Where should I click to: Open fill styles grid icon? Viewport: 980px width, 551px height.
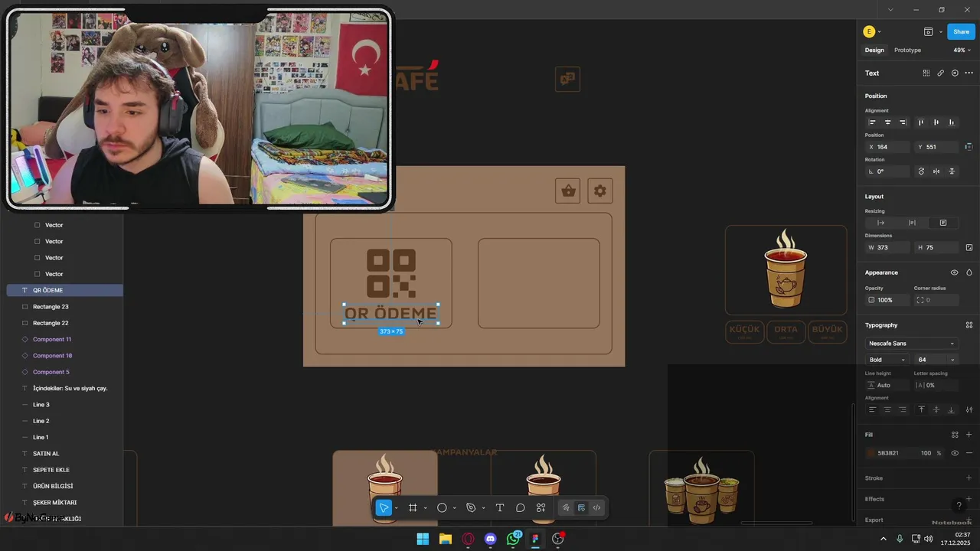point(955,435)
